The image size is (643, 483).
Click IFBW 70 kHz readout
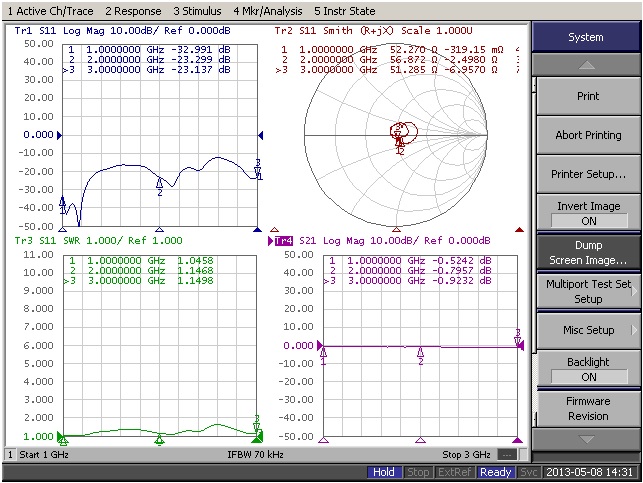(255, 454)
